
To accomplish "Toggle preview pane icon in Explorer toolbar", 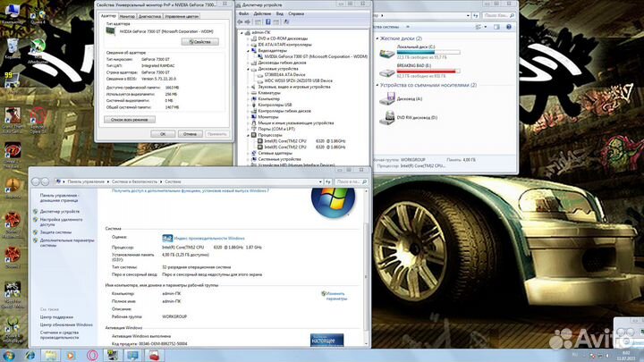I will click(496, 27).
